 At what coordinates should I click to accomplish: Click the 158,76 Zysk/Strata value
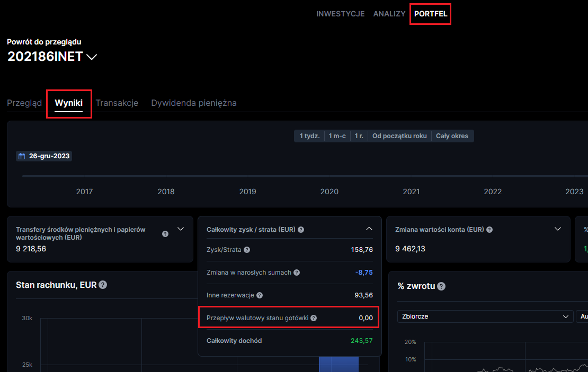pos(362,250)
